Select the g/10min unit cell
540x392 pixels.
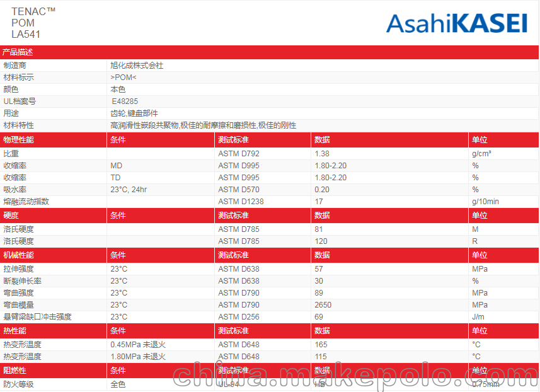[x=485, y=202]
